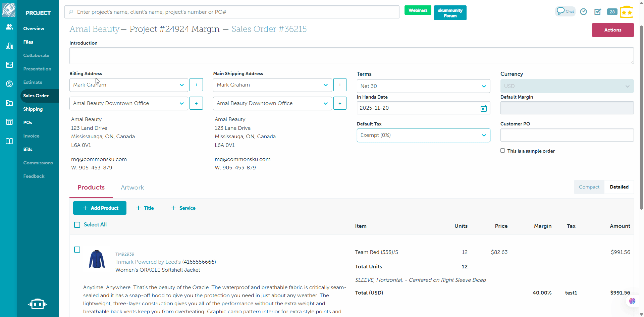Click the Add Product button
Image resolution: width=644 pixels, height=317 pixels.
point(100,208)
